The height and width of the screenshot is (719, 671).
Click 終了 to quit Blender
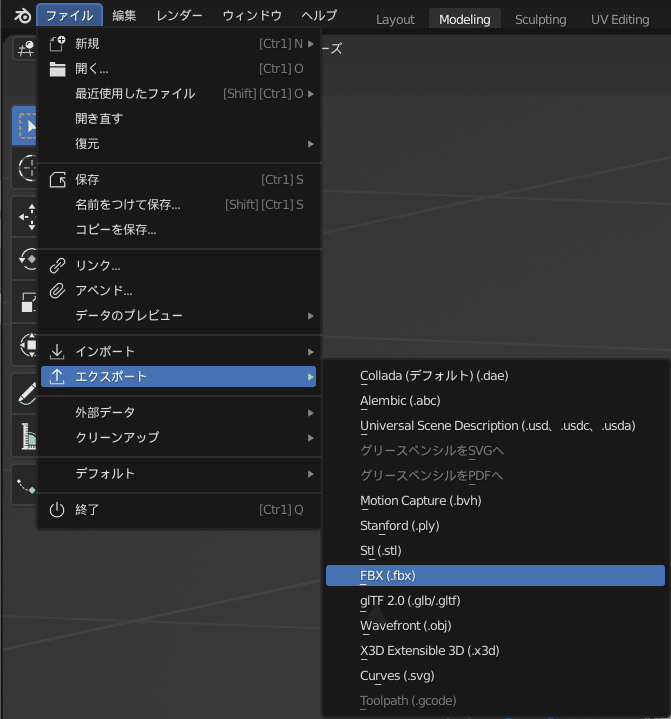[179, 509]
